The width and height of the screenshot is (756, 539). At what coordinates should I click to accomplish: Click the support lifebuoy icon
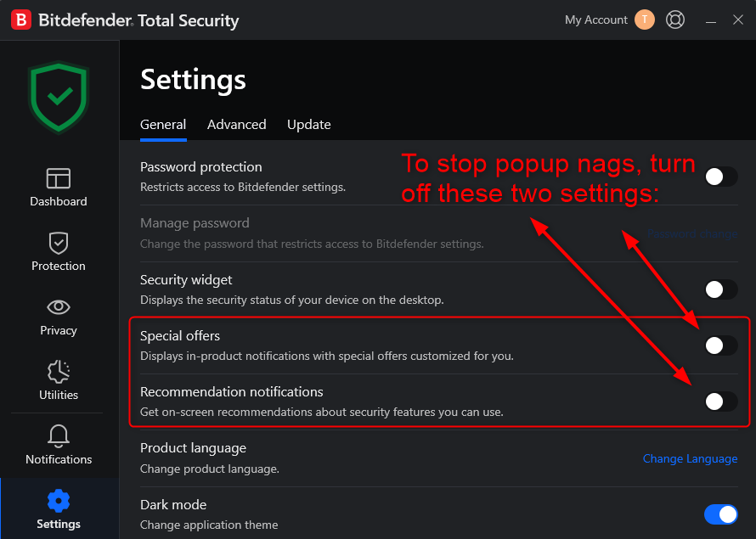coord(675,20)
